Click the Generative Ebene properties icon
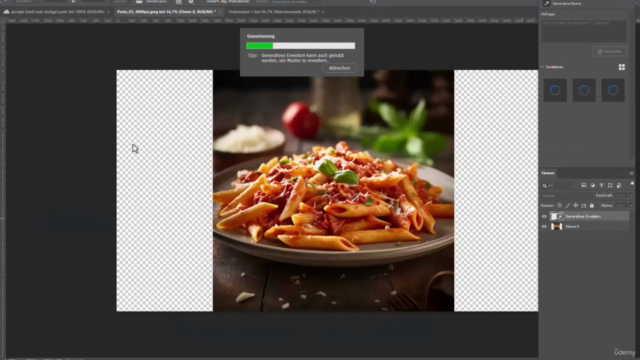Screen dimensions: 640x360 pyautogui.click(x=547, y=3)
